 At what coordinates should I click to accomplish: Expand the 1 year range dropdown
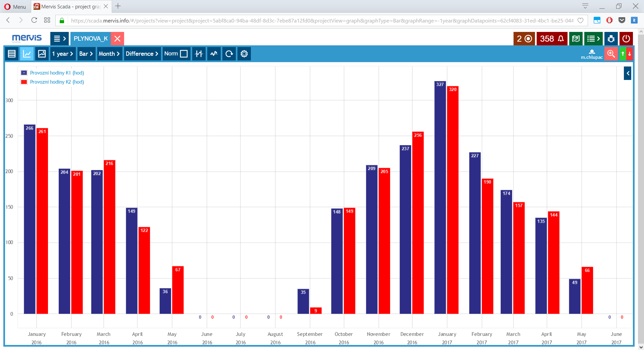[x=62, y=54]
